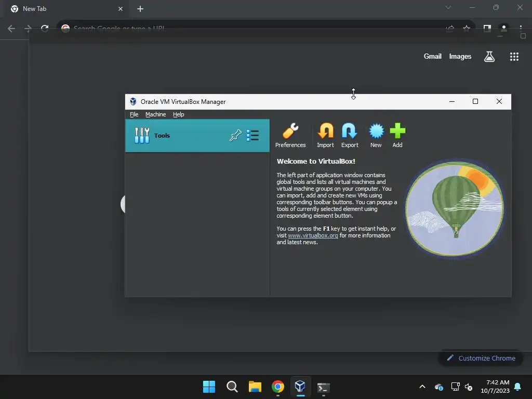Open Images link on the new tab page
The height and width of the screenshot is (399, 532).
[x=460, y=56]
